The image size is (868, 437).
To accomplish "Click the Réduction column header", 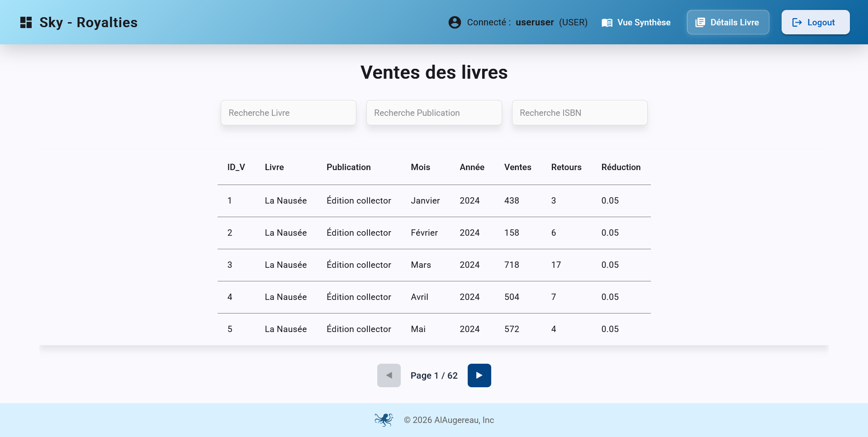I will [x=621, y=167].
